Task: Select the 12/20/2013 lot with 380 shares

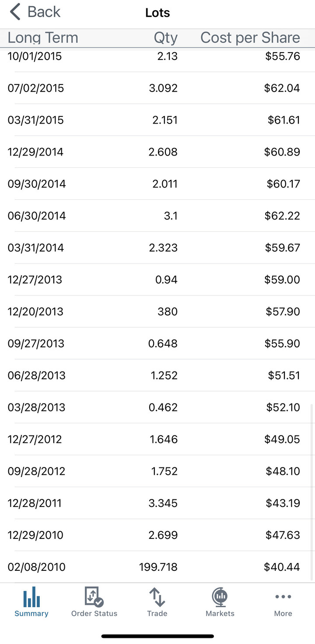Action: pos(157,311)
